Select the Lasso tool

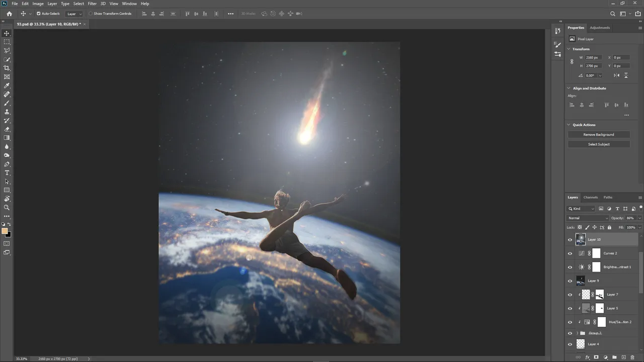[x=7, y=50]
